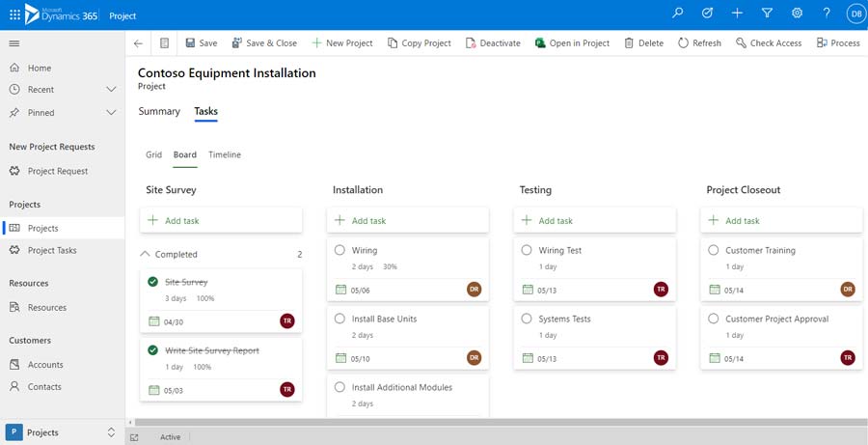Expand the Pinned section chevron
This screenshot has width=868, height=445.
pos(111,113)
